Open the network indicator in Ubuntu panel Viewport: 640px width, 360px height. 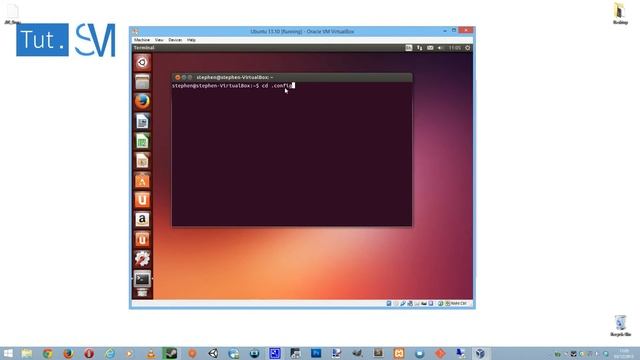(x=419, y=48)
